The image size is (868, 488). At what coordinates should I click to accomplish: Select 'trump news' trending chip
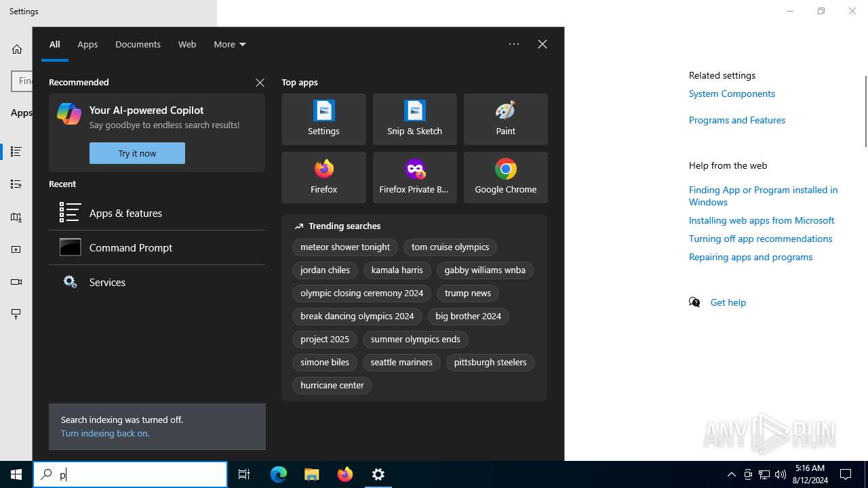click(468, 293)
